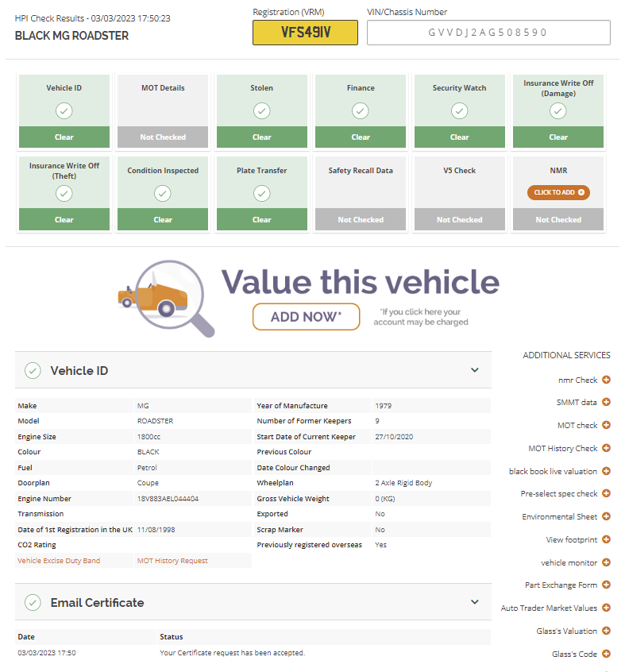Select the V5 Check Not Checked bar
This screenshot has width=625, height=672.
pos(459,219)
